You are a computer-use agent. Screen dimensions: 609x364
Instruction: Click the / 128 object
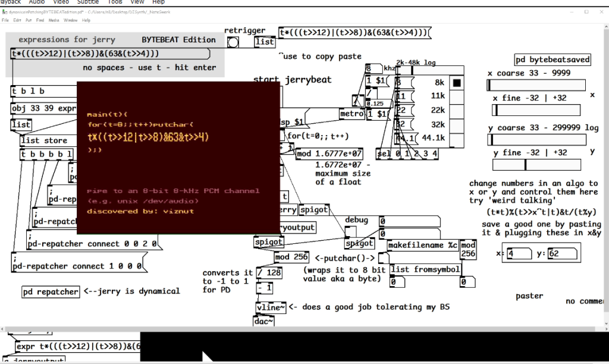click(x=269, y=273)
